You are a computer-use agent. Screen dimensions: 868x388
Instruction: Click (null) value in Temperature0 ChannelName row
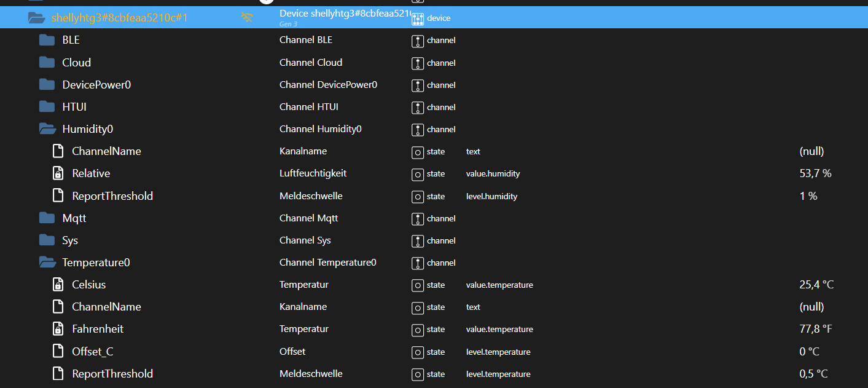[x=811, y=307]
